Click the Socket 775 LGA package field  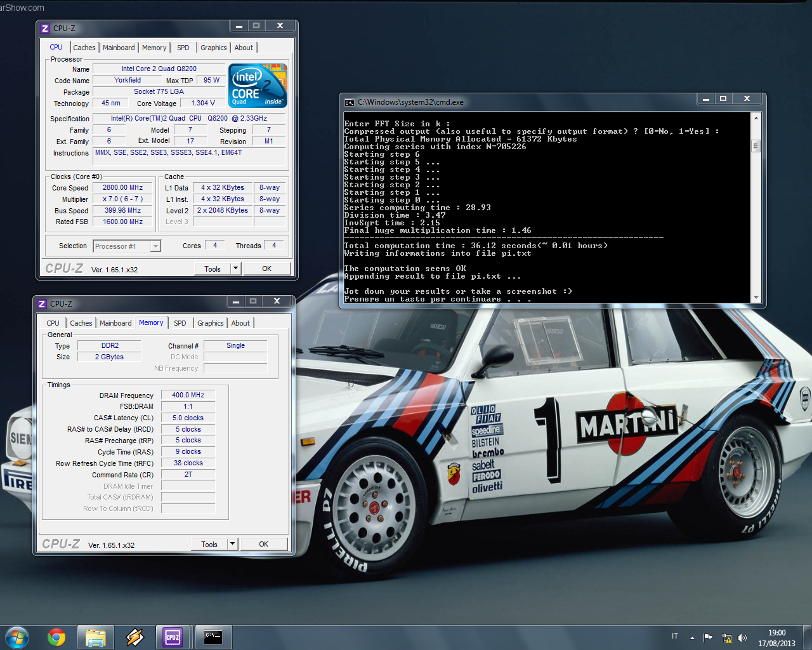pyautogui.click(x=159, y=91)
